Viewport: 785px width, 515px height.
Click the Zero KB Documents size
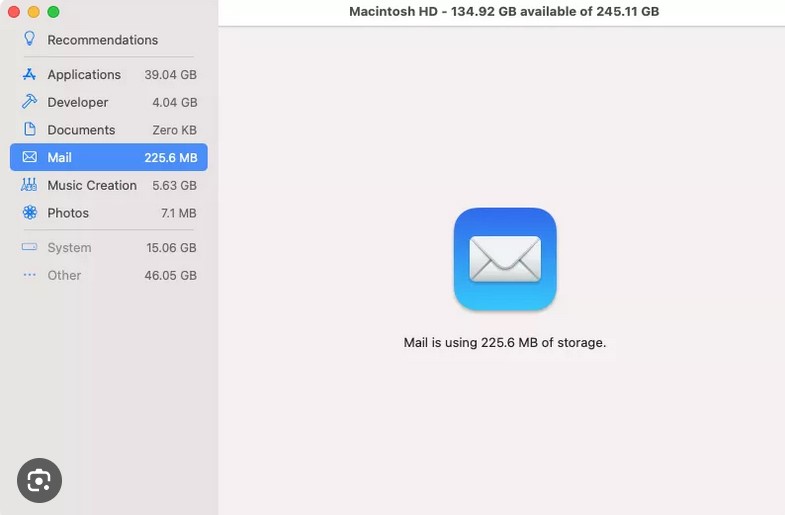[174, 130]
